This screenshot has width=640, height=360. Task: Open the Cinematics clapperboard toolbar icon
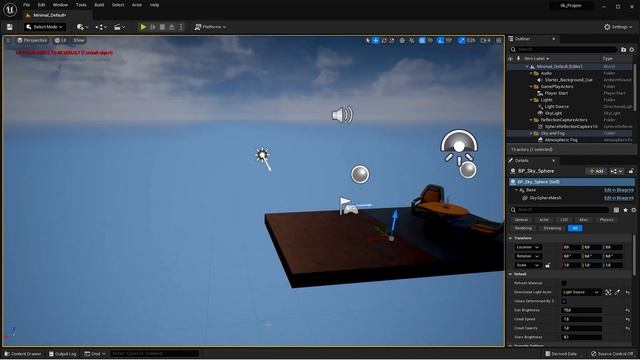(120, 27)
